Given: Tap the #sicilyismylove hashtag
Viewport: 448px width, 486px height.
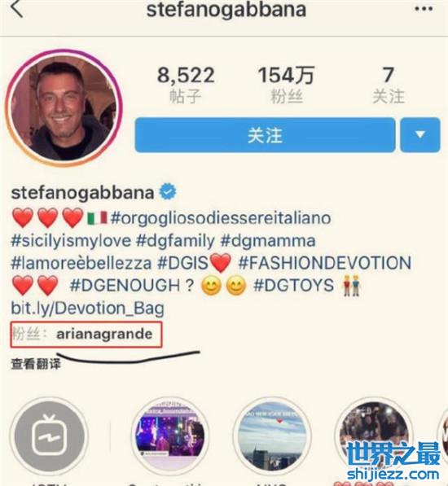Looking at the screenshot, I should pos(71,241).
